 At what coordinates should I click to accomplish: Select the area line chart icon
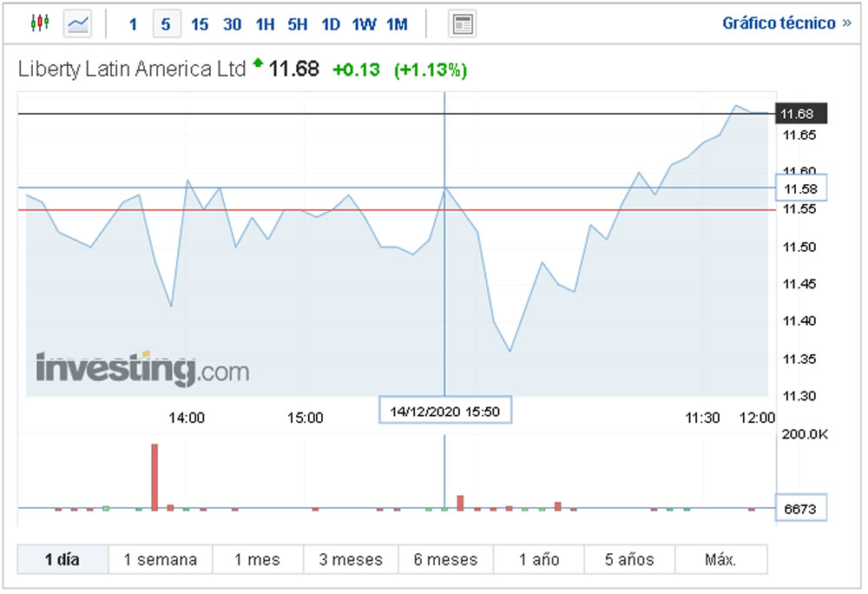77,23
